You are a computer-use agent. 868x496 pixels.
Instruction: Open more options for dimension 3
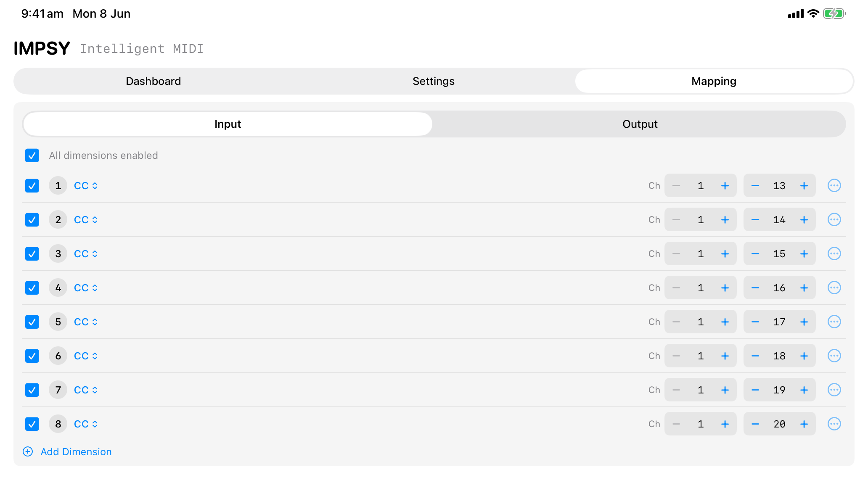[x=834, y=253]
